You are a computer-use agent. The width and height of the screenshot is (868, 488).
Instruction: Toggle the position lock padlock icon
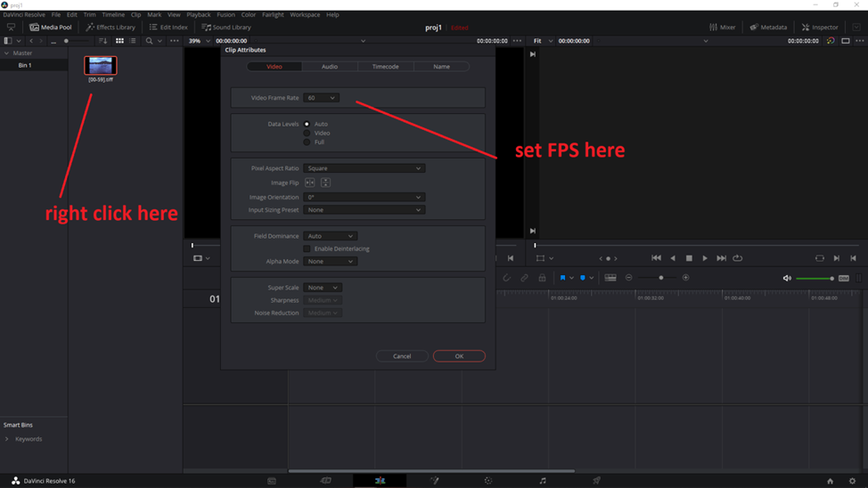tap(542, 278)
